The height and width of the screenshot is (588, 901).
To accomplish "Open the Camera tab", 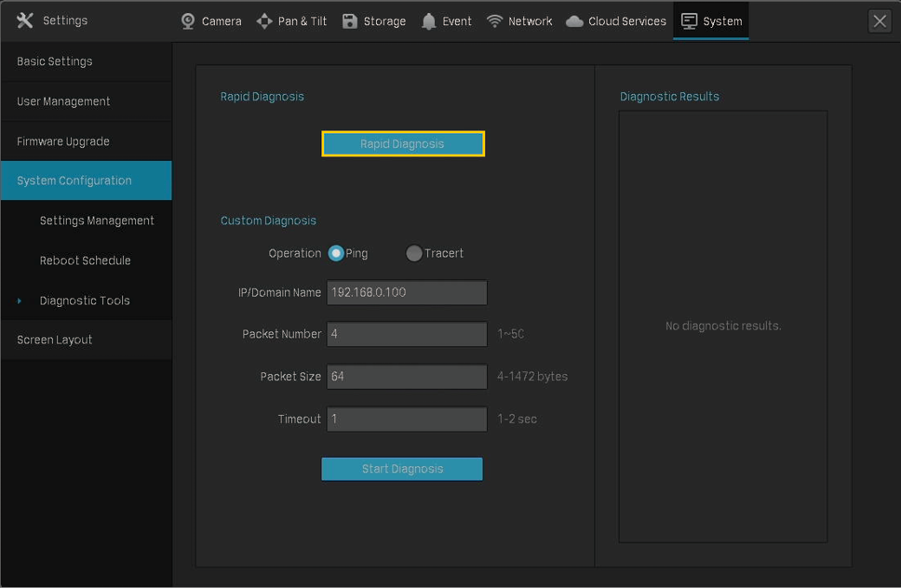I will coord(211,21).
